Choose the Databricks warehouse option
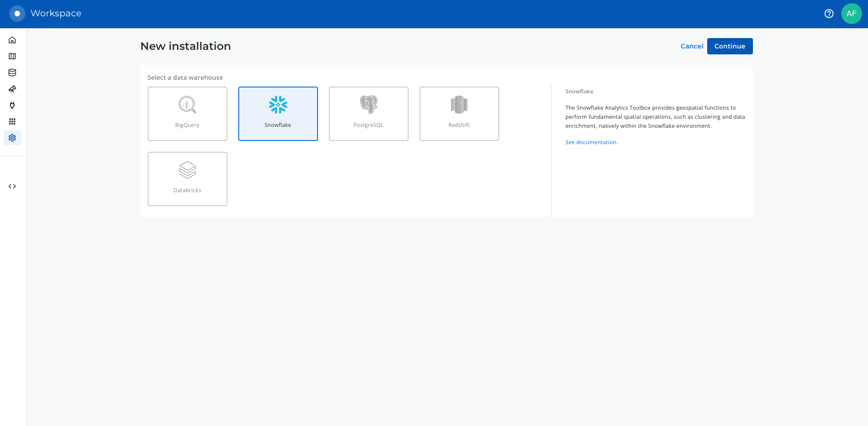The width and height of the screenshot is (868, 426). (188, 179)
